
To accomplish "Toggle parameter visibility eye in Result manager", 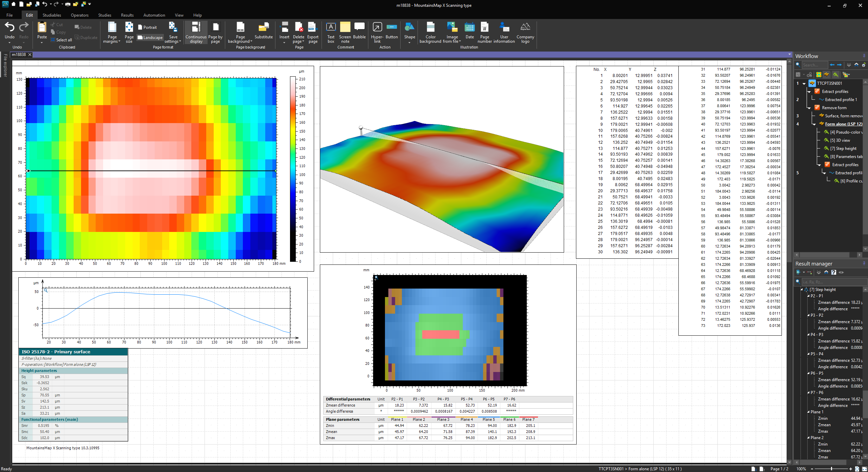I will point(842,272).
